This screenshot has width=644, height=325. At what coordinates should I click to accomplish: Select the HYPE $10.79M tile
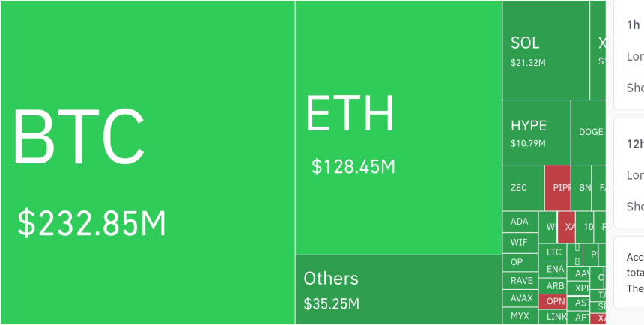click(535, 133)
